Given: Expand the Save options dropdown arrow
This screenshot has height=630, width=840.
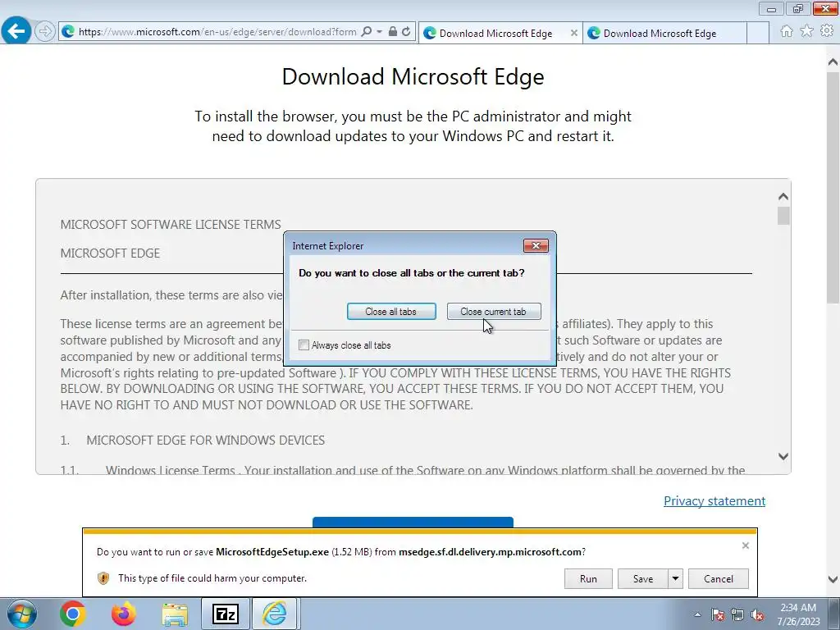Looking at the screenshot, I should (676, 578).
